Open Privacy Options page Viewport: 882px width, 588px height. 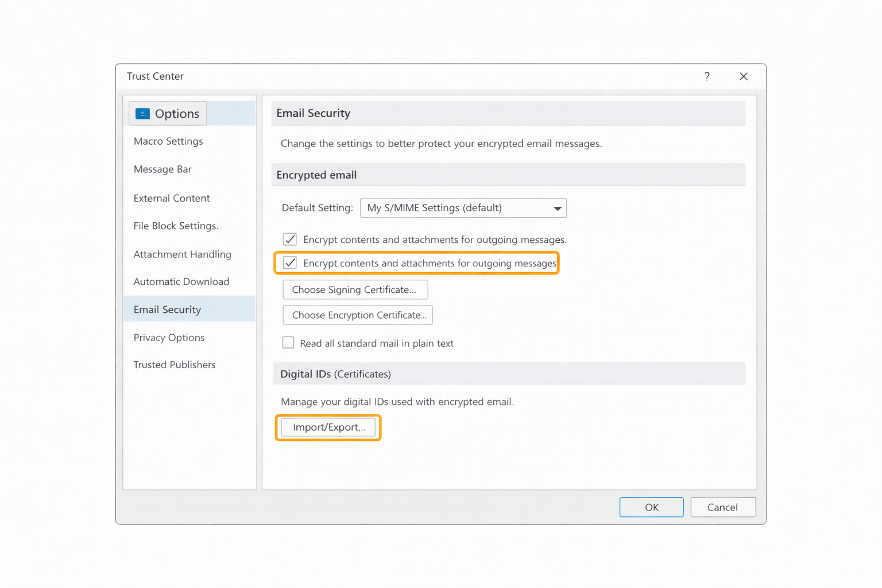[169, 338]
